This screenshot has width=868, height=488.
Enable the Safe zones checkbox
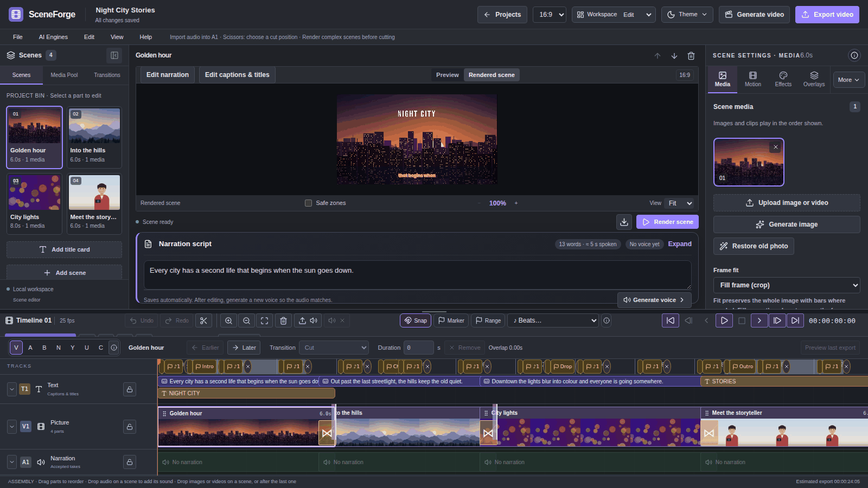click(308, 203)
